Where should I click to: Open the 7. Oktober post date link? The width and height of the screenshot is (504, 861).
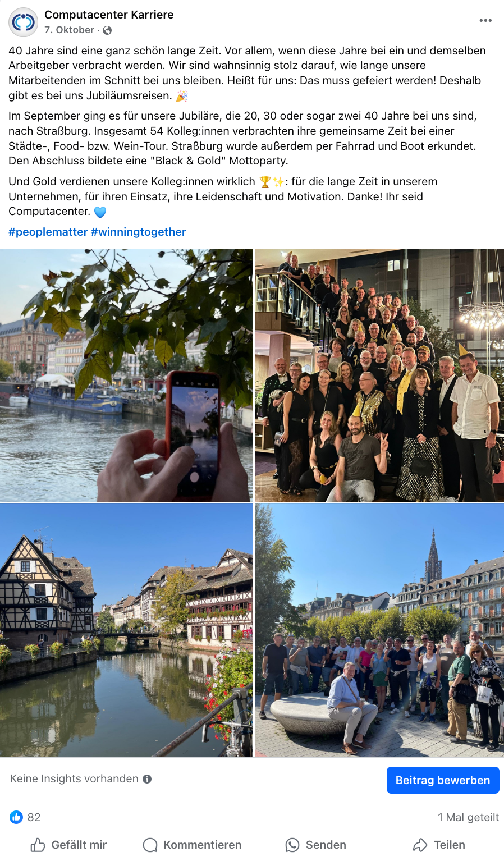pyautogui.click(x=70, y=30)
